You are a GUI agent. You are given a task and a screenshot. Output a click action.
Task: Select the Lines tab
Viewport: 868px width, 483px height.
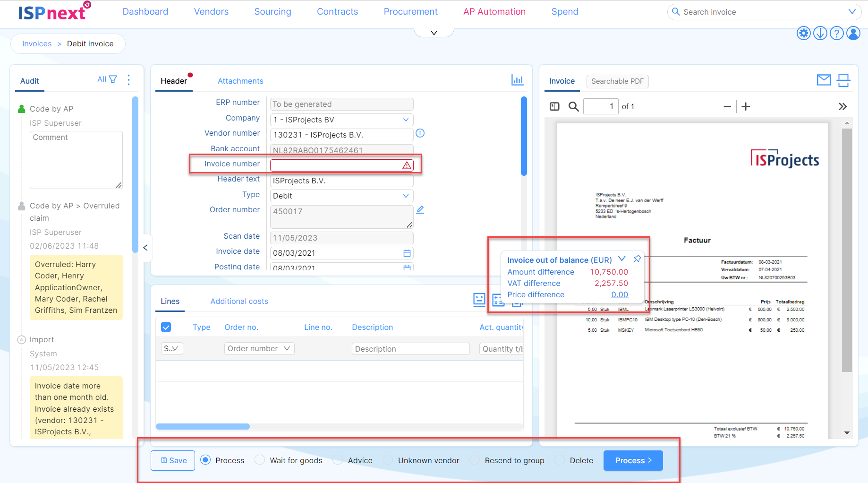click(170, 302)
